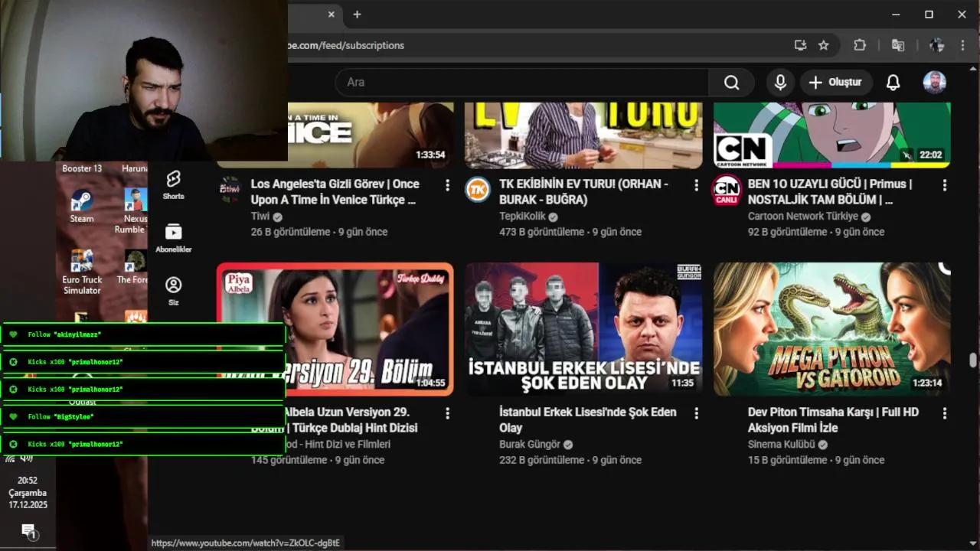
Task: Click the browser address bar URL
Action: point(345,45)
